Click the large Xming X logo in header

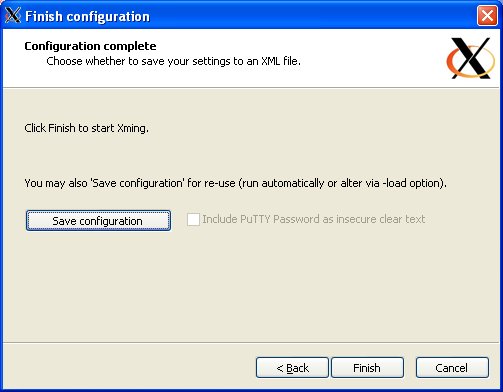(x=471, y=58)
